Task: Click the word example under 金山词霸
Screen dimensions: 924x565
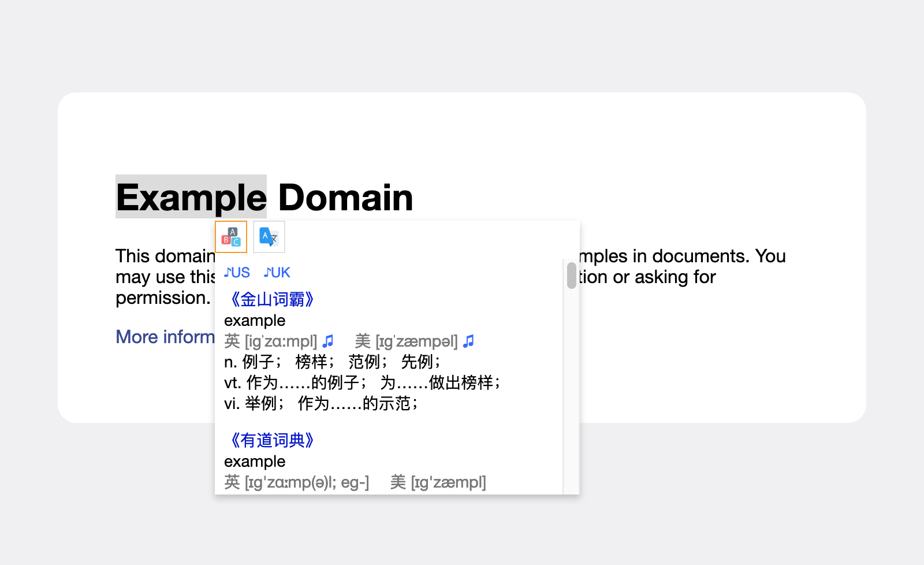Action: [255, 321]
